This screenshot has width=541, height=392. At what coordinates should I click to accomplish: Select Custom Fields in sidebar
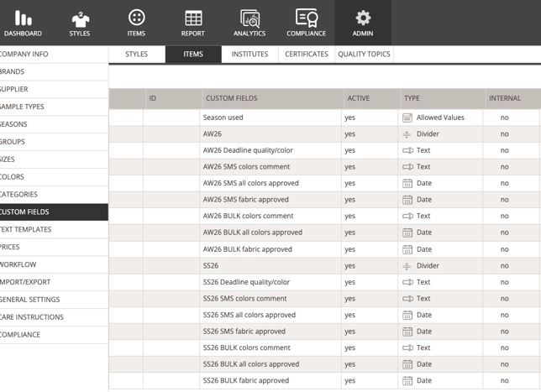point(54,212)
